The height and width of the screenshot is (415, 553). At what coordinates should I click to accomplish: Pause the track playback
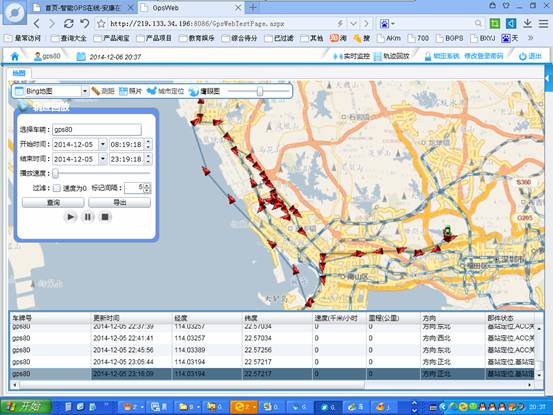[87, 216]
